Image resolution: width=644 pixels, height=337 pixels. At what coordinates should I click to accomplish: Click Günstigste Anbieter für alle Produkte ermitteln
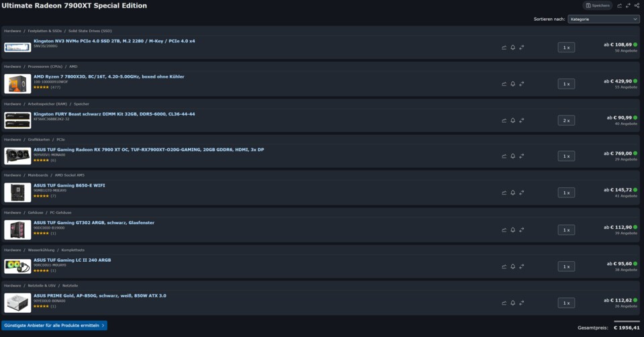(55, 326)
